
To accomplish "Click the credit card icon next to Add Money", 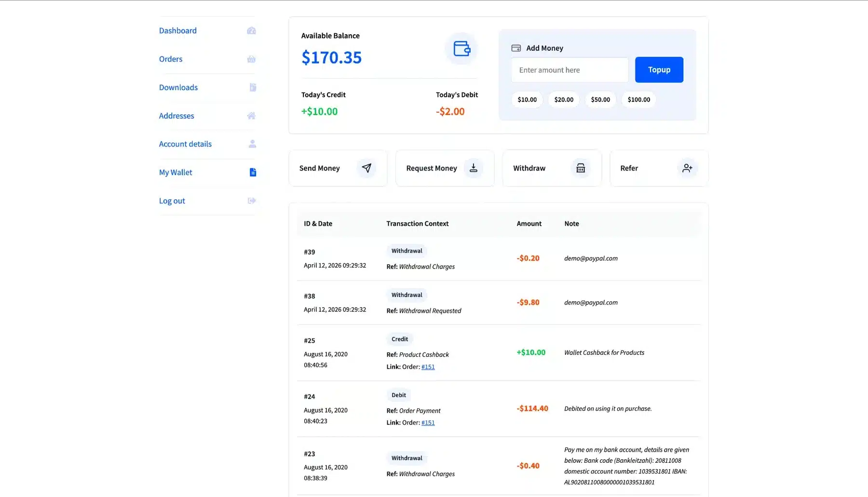I will tap(516, 48).
